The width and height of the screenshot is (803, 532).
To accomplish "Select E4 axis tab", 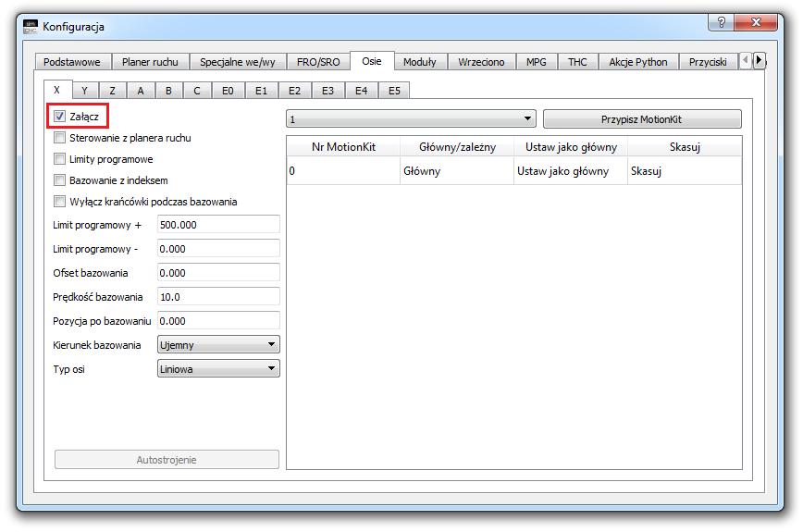I will 361,91.
